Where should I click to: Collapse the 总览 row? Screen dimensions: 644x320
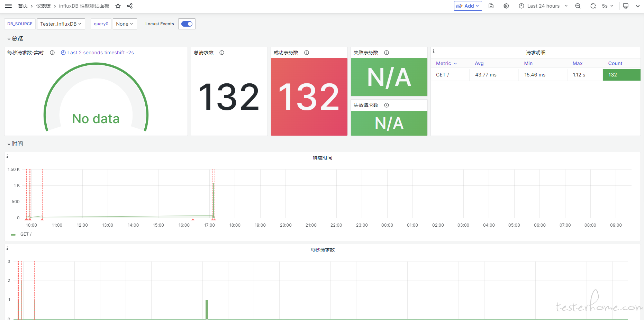(15, 38)
